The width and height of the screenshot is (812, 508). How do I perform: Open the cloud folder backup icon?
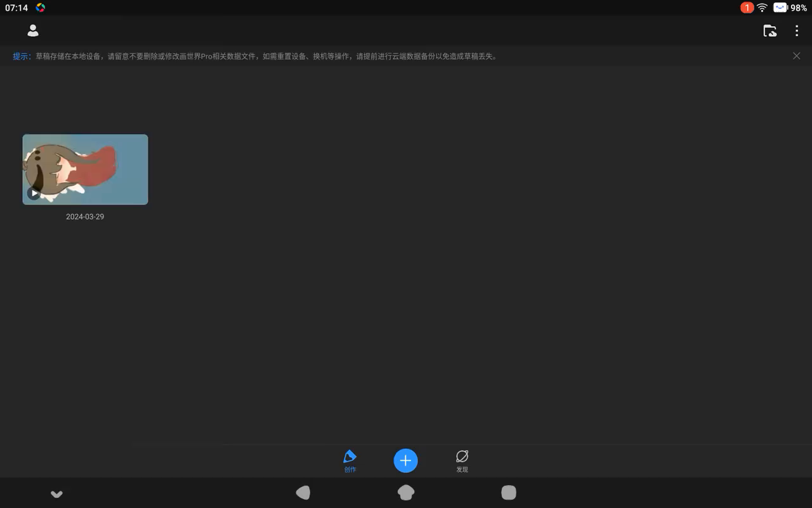pos(769,30)
